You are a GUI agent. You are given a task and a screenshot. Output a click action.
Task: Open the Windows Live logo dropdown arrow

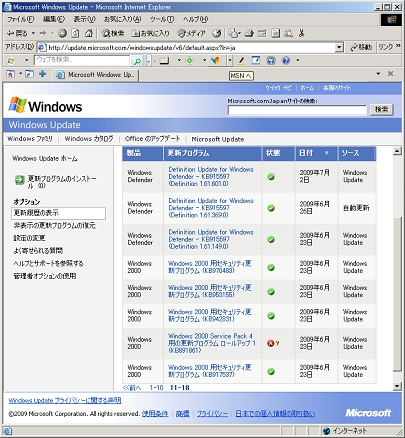point(27,60)
